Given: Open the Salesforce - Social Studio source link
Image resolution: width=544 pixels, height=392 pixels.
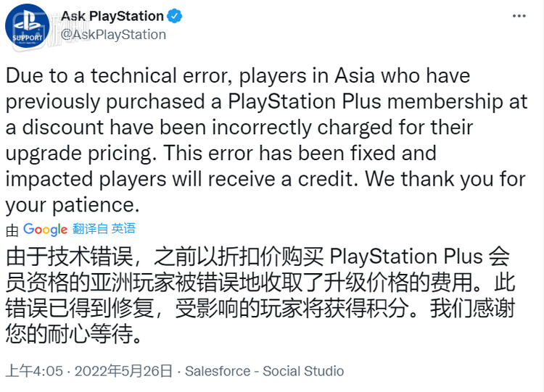Looking at the screenshot, I should [264, 371].
